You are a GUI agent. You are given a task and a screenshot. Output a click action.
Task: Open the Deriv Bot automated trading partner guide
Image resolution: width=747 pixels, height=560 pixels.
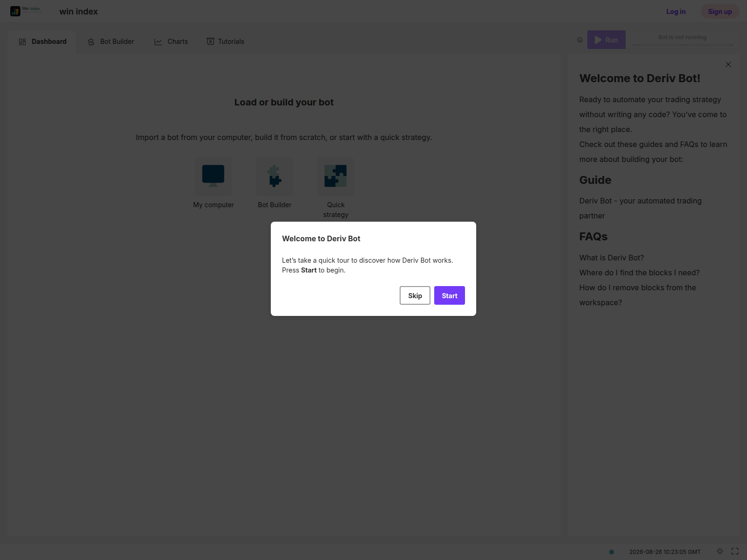coord(641,208)
